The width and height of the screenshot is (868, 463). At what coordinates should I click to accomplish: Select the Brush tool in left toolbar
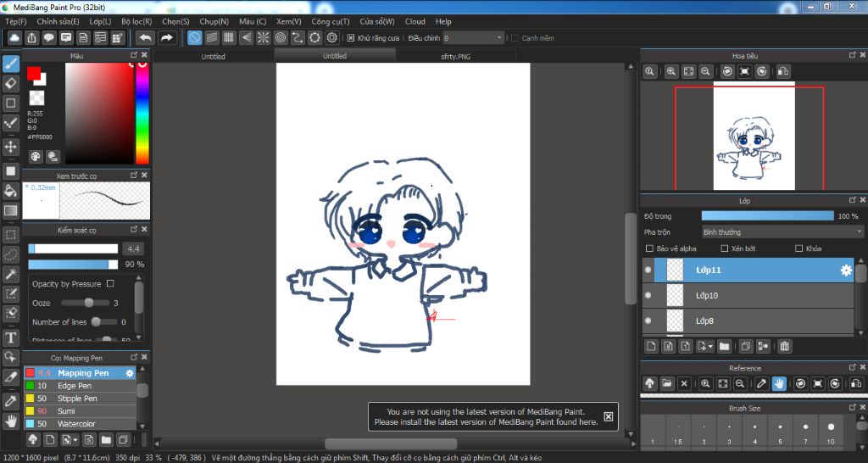[10, 64]
